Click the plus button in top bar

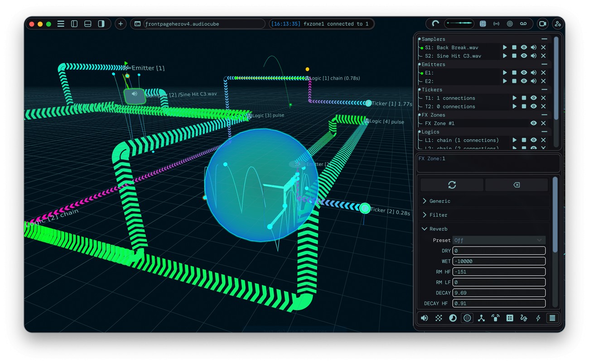click(121, 24)
